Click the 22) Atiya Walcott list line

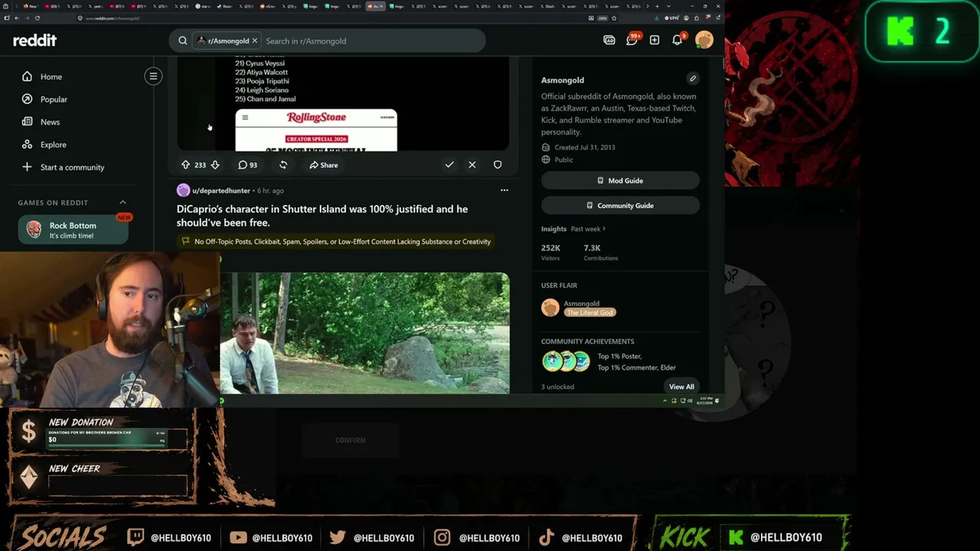(x=261, y=72)
